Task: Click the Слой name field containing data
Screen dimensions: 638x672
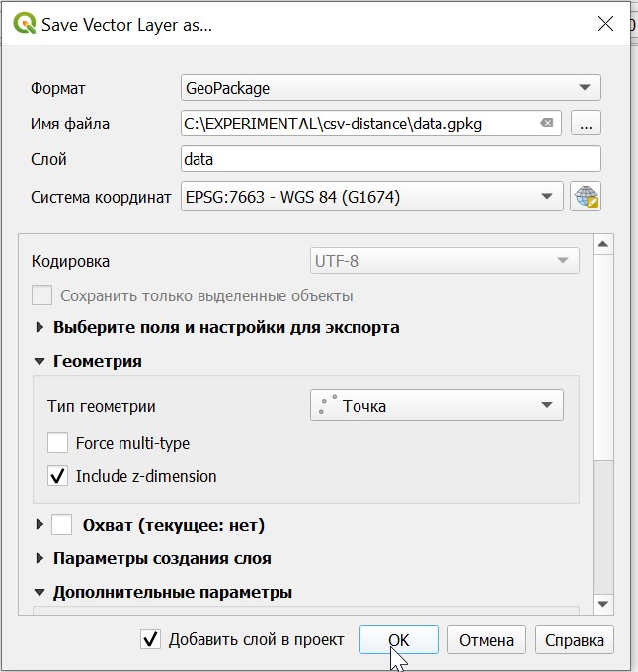Action: 390,159
